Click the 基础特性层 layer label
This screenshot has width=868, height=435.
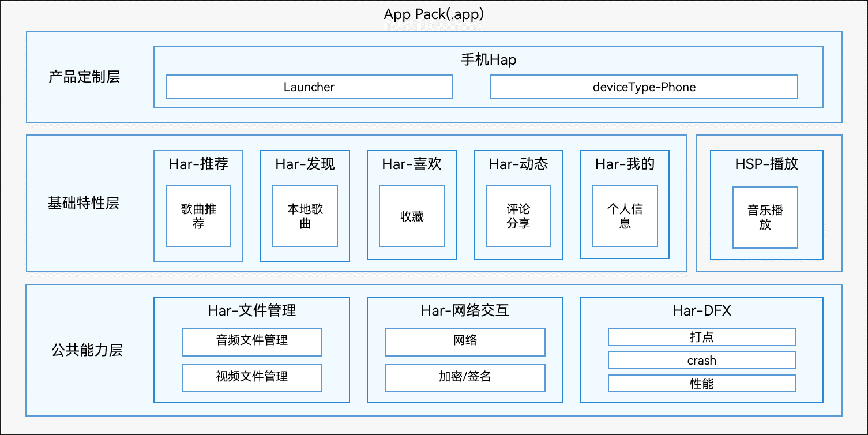(84, 203)
